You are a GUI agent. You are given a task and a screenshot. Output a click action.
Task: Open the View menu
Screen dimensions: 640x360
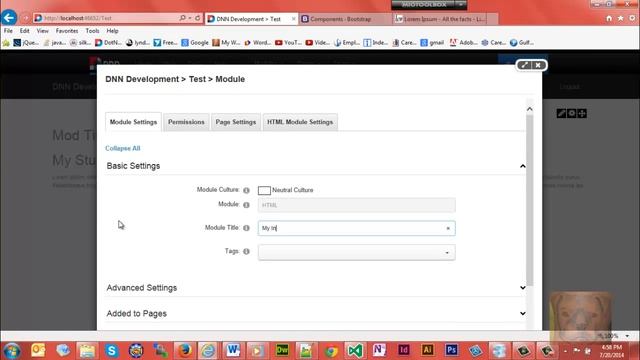click(x=42, y=31)
